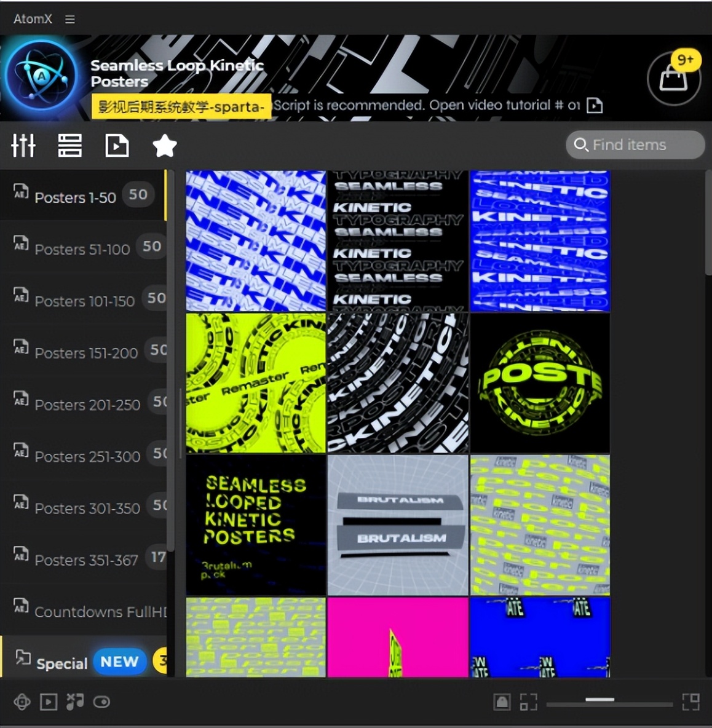
Task: Click the motion loop icon in bottom bar
Action: [22, 702]
